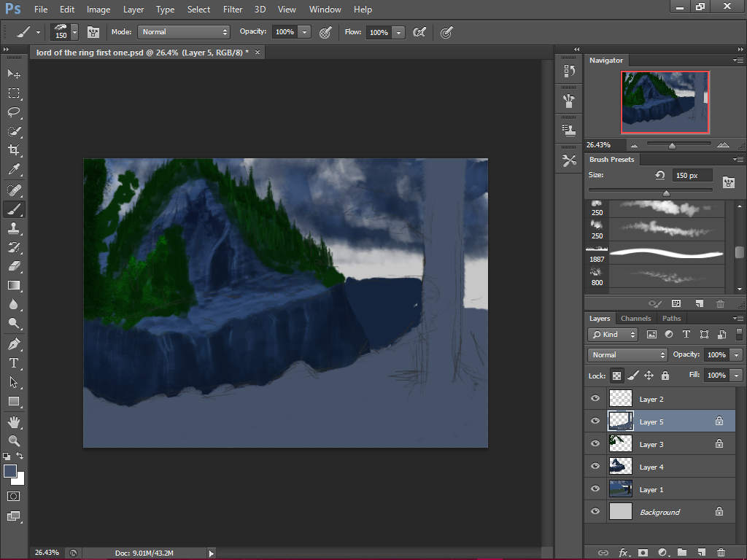747x560 pixels.
Task: Enable airbrush-style build-up
Action: [419, 32]
